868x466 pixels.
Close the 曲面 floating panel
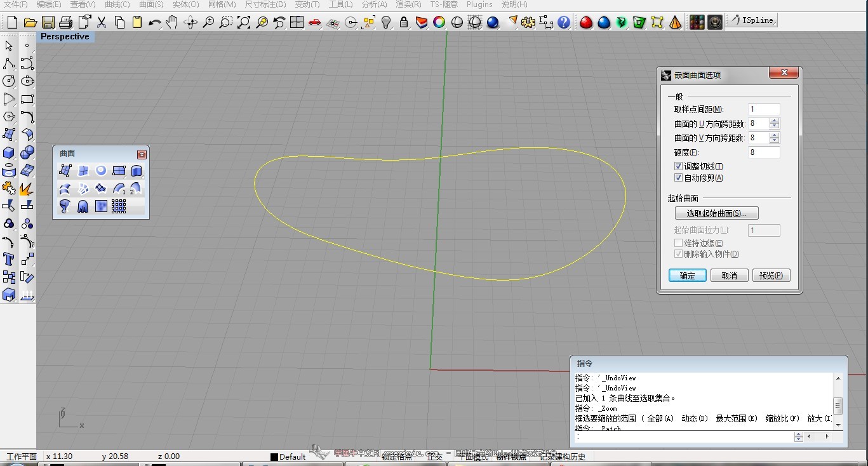[x=142, y=154]
